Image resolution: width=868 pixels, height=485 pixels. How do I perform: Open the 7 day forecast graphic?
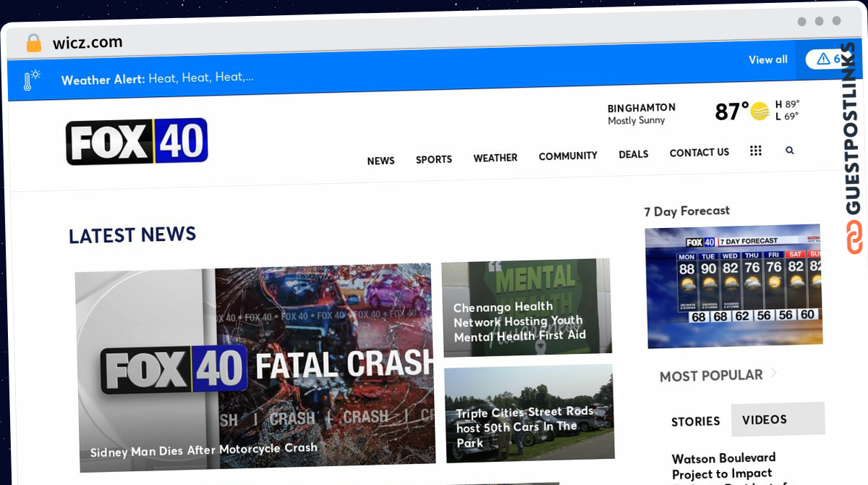[x=733, y=286]
